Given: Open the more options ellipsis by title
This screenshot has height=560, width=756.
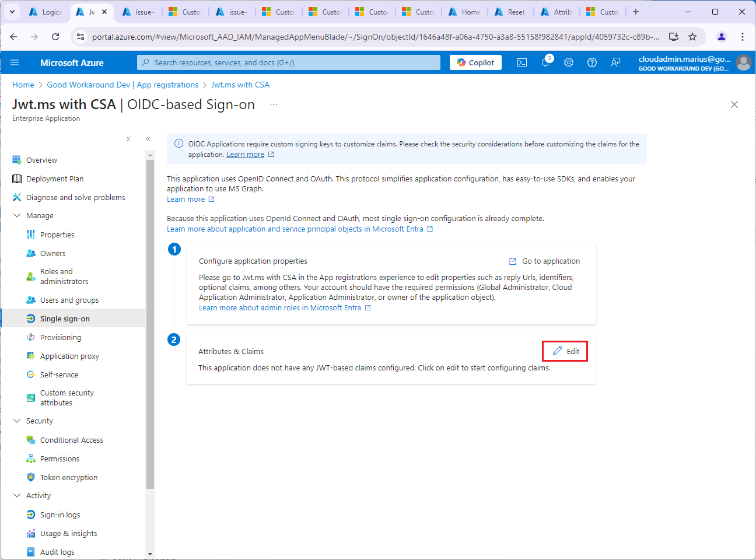Looking at the screenshot, I should pyautogui.click(x=273, y=104).
